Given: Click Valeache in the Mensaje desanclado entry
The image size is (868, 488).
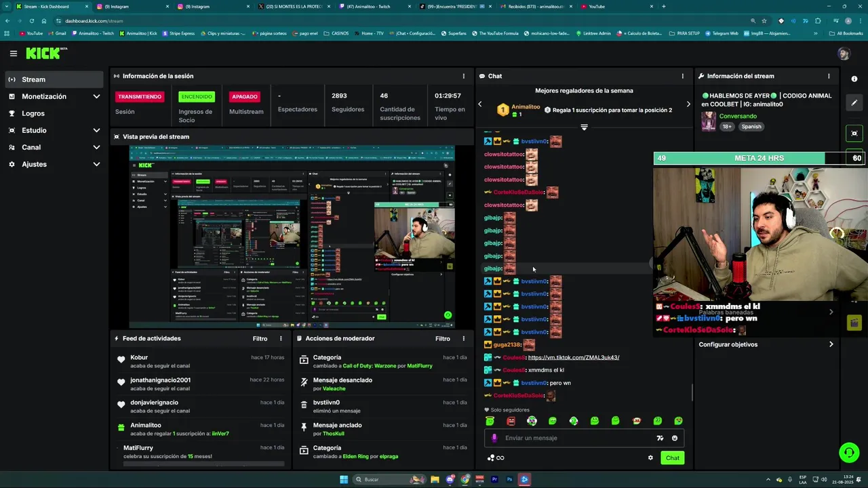Looking at the screenshot, I should click(334, 388).
